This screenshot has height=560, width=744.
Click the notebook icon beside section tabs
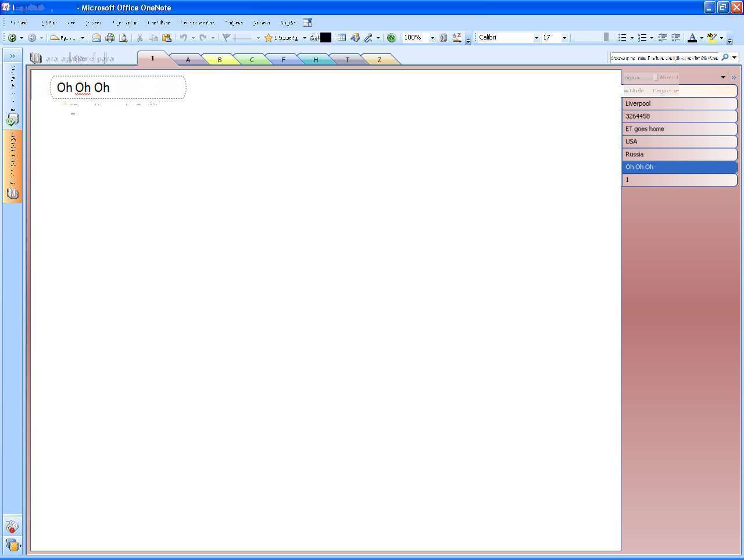click(36, 58)
